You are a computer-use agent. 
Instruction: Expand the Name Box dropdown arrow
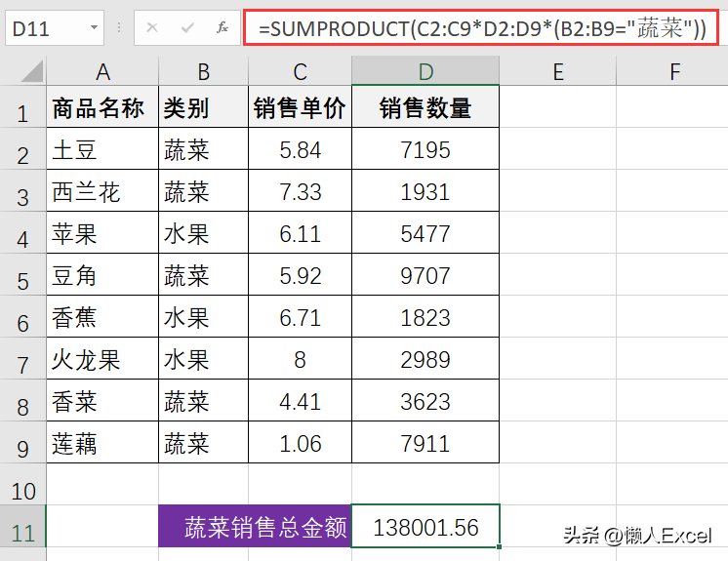coord(95,28)
